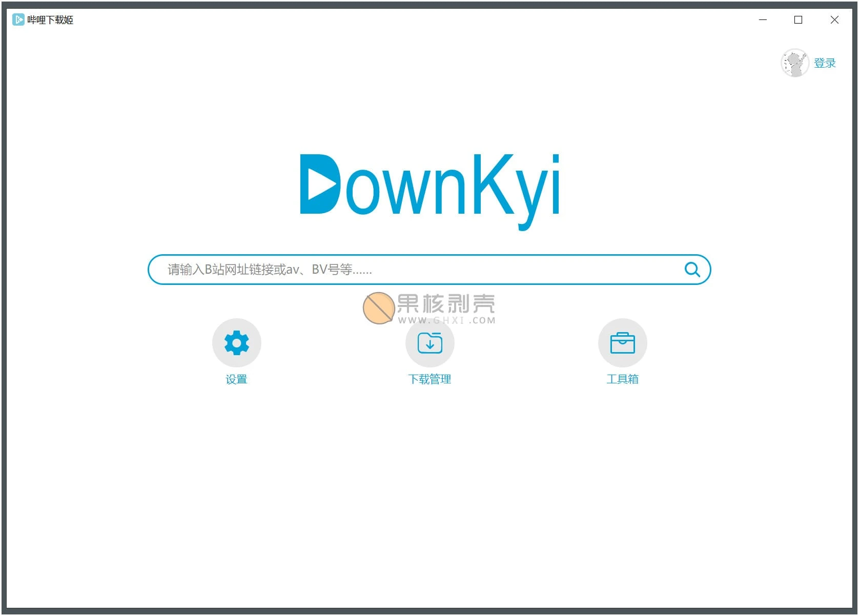The width and height of the screenshot is (859, 616).
Task: Click the 登录 login link
Action: point(825,63)
